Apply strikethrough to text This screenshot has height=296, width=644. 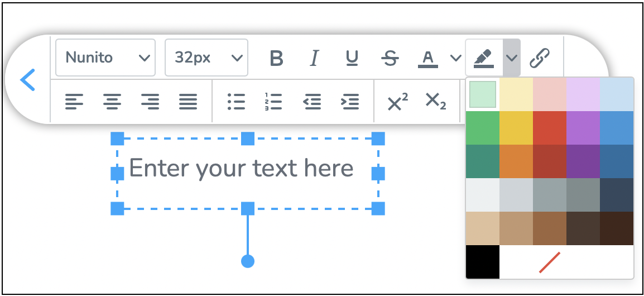tap(390, 58)
